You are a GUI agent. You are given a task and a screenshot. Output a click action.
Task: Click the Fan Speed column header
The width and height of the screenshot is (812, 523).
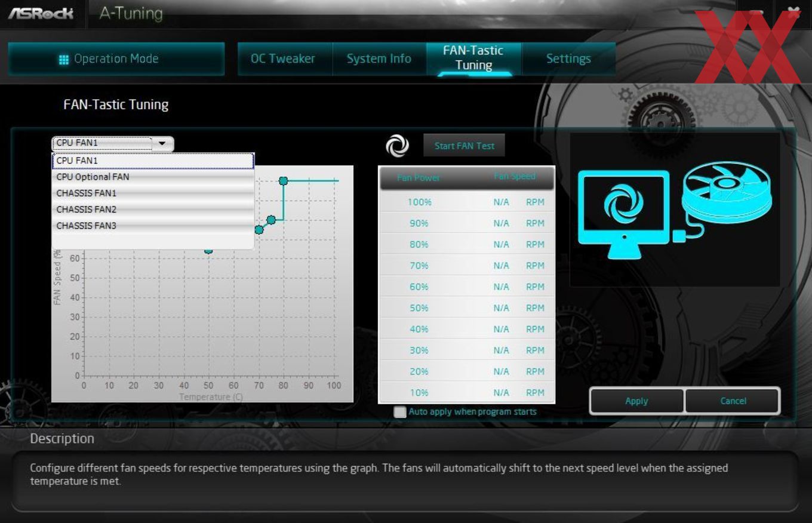(515, 177)
